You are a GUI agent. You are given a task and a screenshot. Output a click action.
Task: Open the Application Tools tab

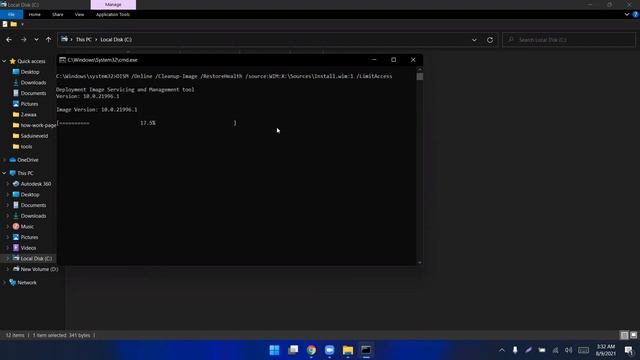tap(113, 14)
